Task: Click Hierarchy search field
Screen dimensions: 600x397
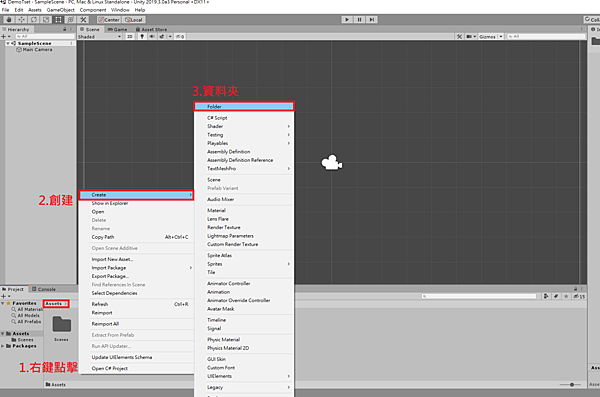Action: coord(45,36)
